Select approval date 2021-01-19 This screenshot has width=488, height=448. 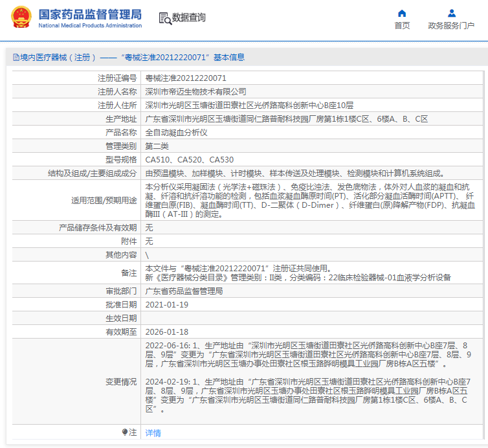pyautogui.click(x=167, y=305)
